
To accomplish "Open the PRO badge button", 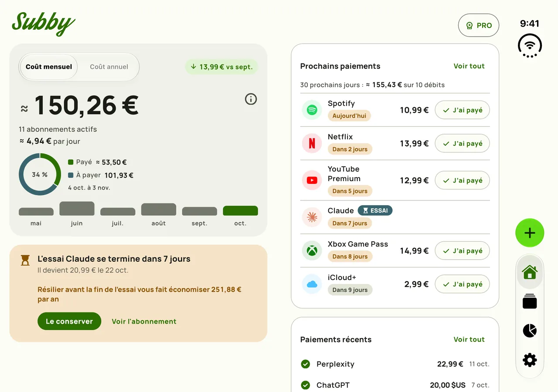I will click(479, 25).
